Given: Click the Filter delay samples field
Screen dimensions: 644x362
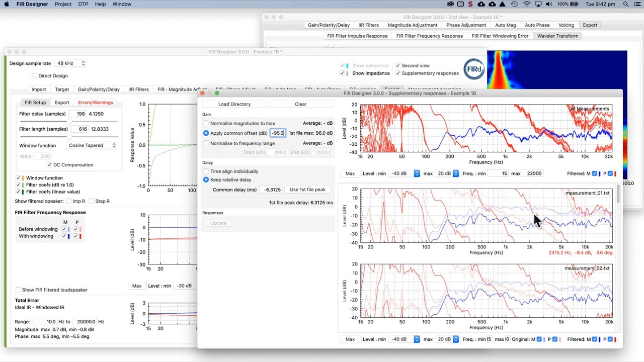Looking at the screenshot, I should tap(78, 114).
